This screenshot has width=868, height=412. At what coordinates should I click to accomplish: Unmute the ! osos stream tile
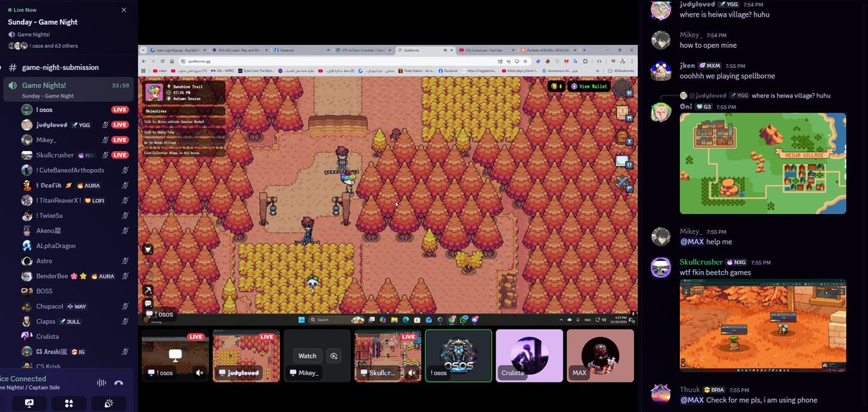pyautogui.click(x=200, y=373)
